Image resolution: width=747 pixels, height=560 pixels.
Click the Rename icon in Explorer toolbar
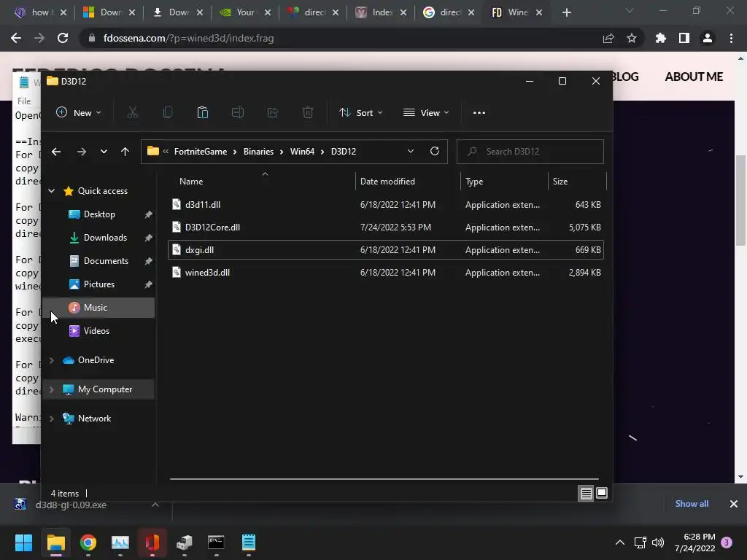[x=238, y=113]
